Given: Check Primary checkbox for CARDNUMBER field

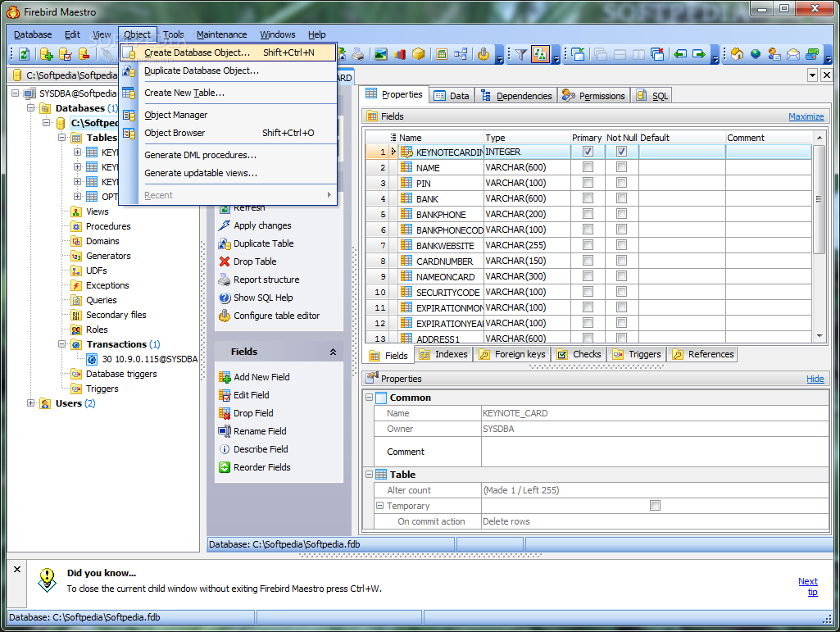Looking at the screenshot, I should [x=588, y=261].
